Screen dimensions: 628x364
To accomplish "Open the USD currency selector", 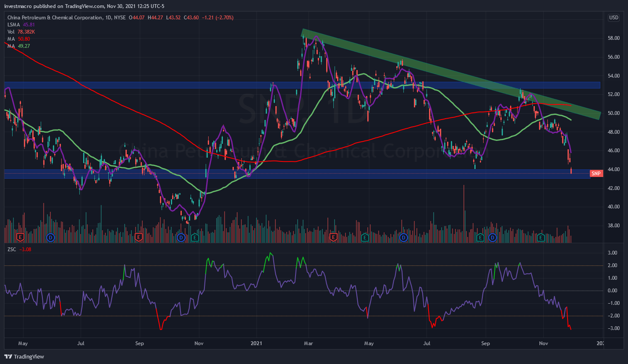I will point(613,18).
